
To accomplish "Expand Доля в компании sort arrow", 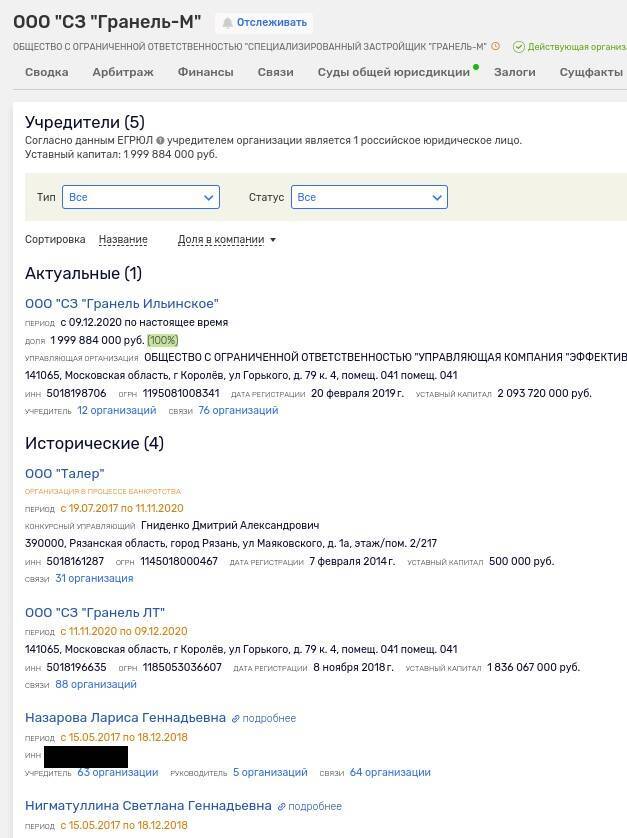I will [273, 240].
